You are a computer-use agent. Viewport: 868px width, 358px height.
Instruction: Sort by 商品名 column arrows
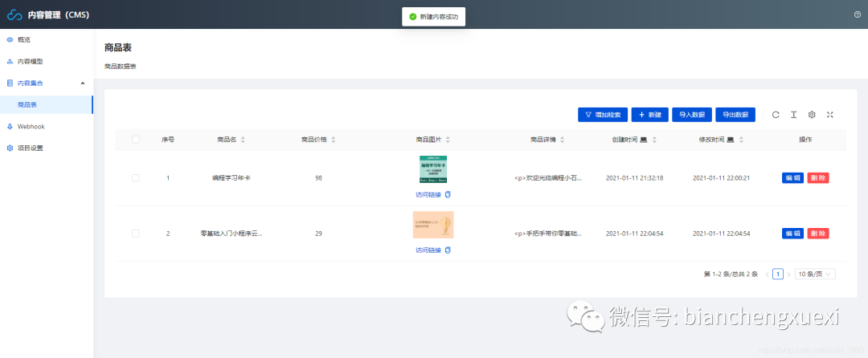tap(243, 140)
